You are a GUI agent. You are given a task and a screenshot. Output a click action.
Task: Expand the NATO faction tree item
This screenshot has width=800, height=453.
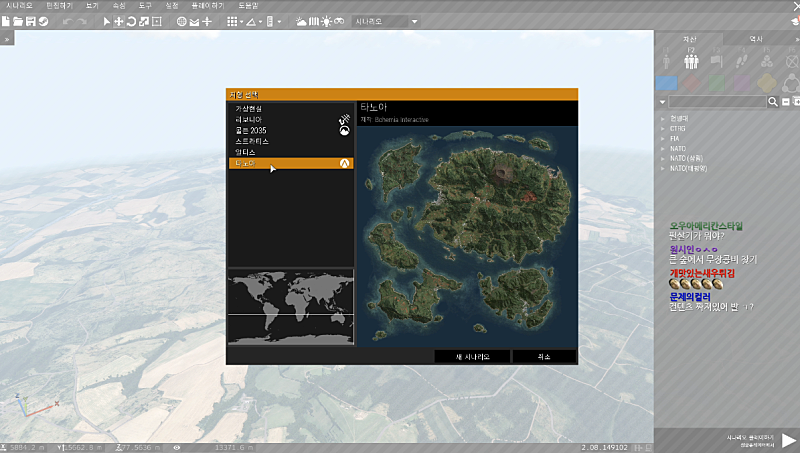pos(678,148)
